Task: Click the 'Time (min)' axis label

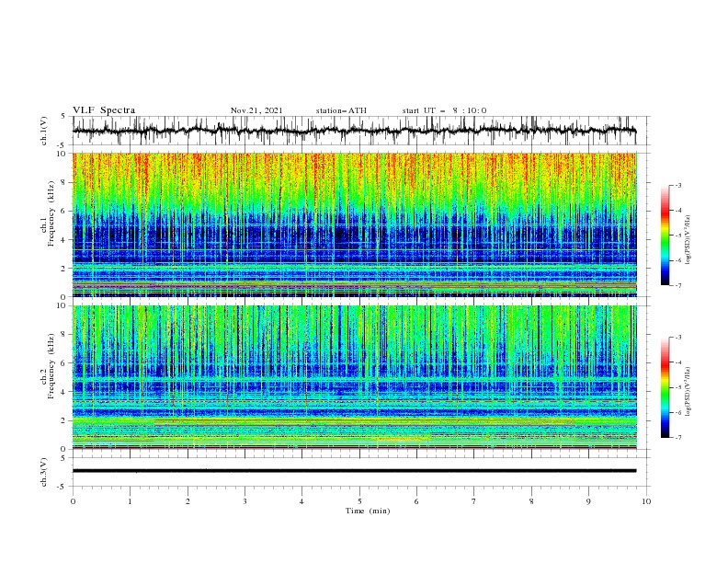Action: click(x=368, y=511)
